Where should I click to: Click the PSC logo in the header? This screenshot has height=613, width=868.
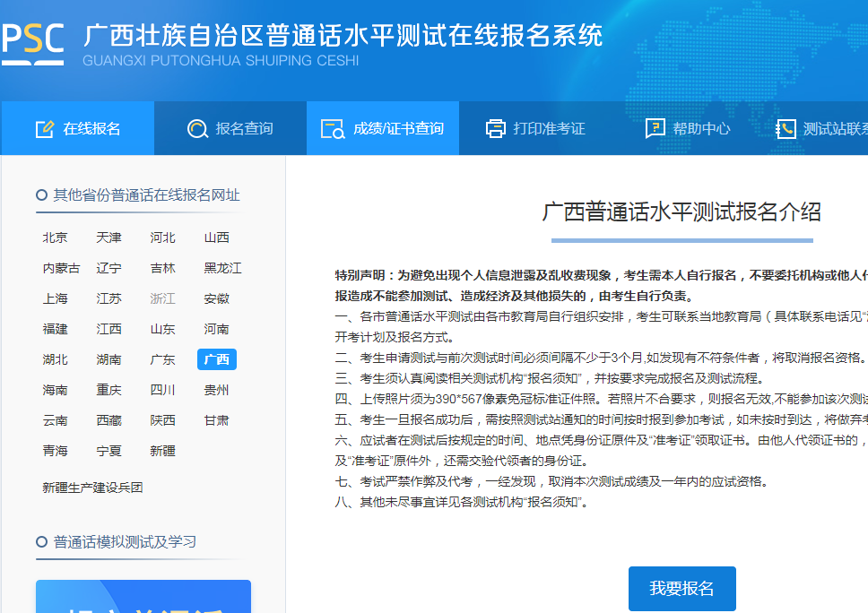point(34,39)
